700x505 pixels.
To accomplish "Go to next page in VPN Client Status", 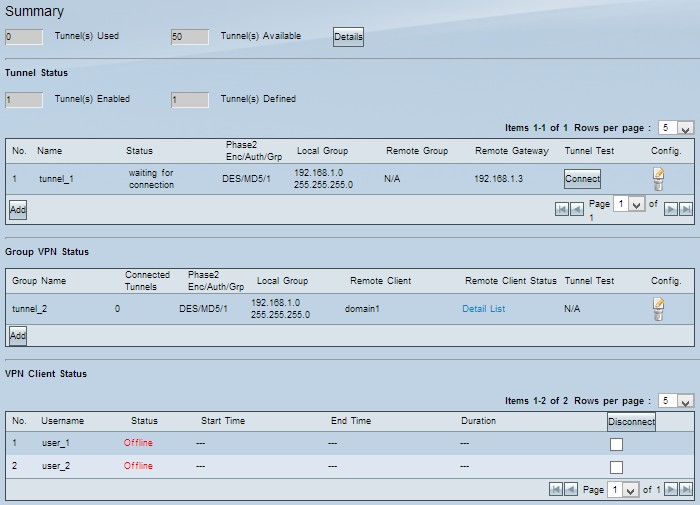I will [x=670, y=490].
